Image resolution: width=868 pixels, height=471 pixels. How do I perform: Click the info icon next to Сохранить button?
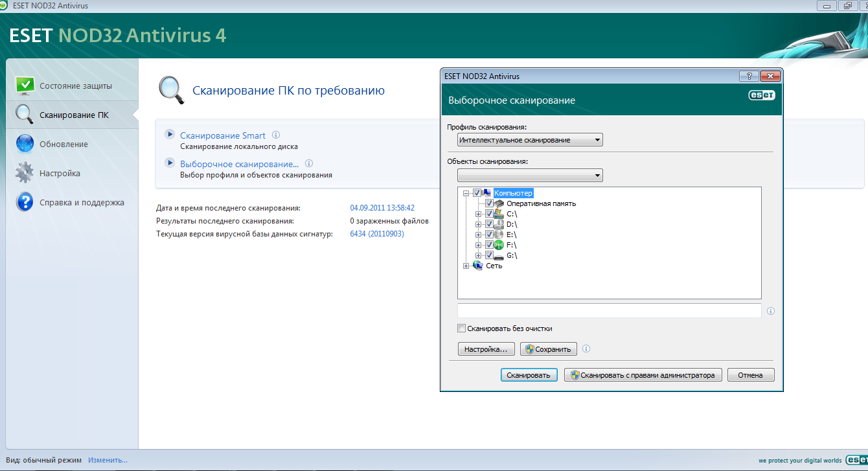(586, 349)
